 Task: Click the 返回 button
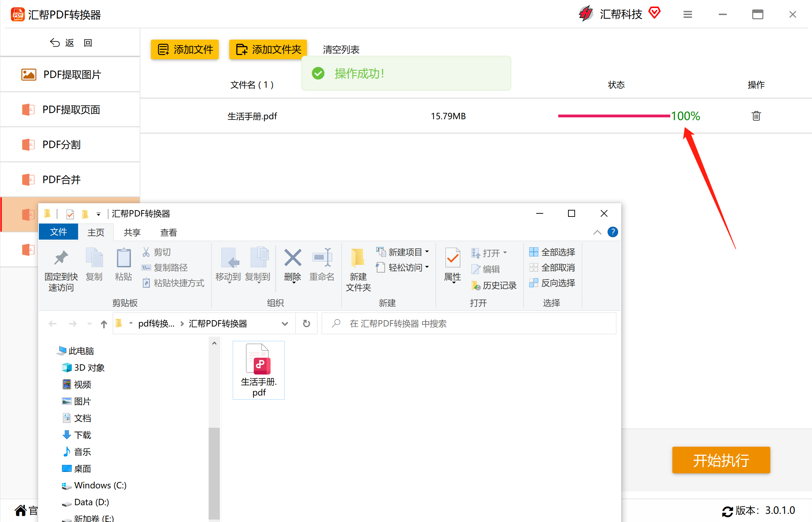coord(71,43)
